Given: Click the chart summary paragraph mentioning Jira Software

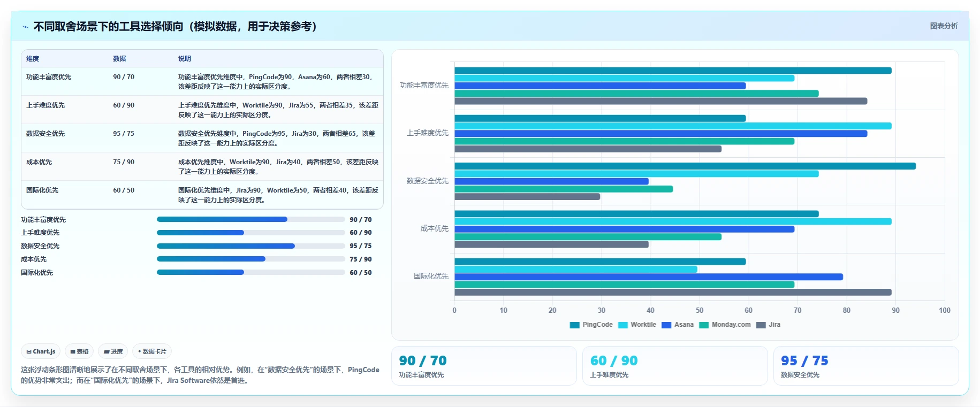Looking at the screenshot, I should click(200, 375).
